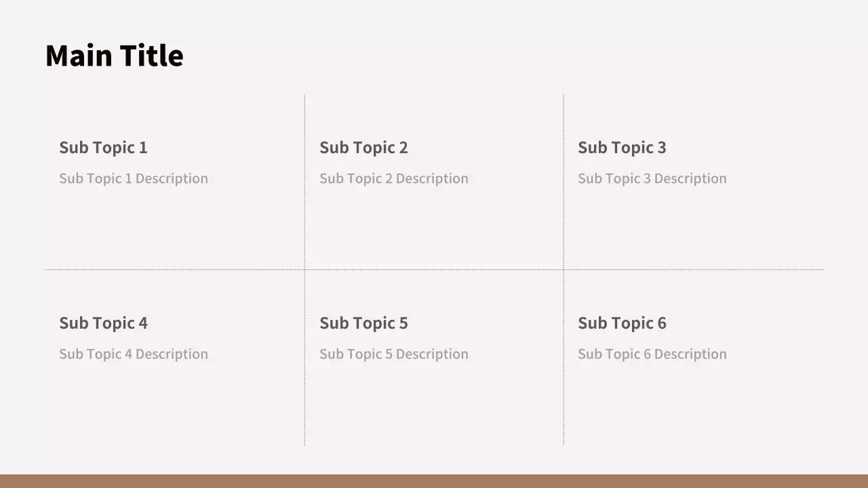The height and width of the screenshot is (488, 868).
Task: Click the Sub Topic 5 heading
Action: [363, 323]
